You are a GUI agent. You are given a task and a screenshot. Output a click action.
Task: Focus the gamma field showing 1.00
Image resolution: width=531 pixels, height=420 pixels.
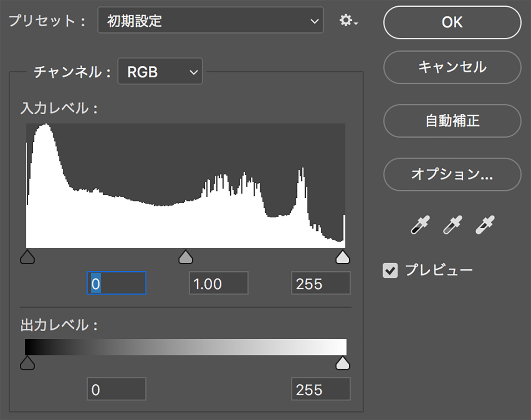(219, 283)
